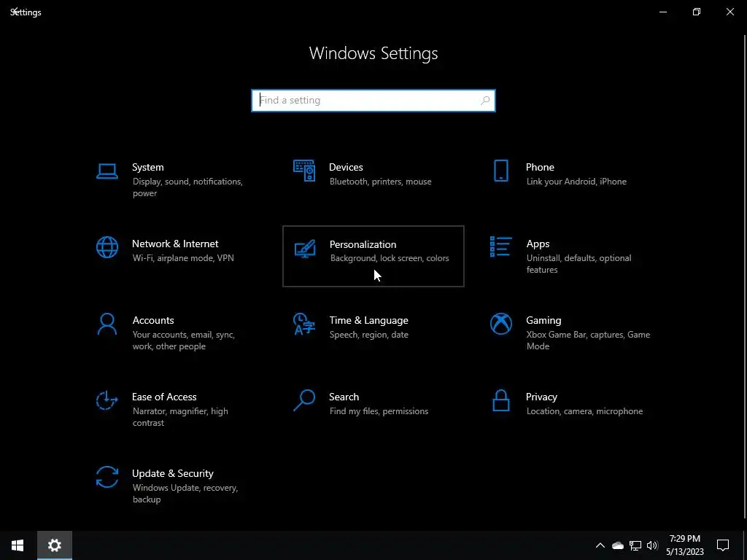
Task: Open the OneDrive cloud tray icon
Action: click(617, 545)
